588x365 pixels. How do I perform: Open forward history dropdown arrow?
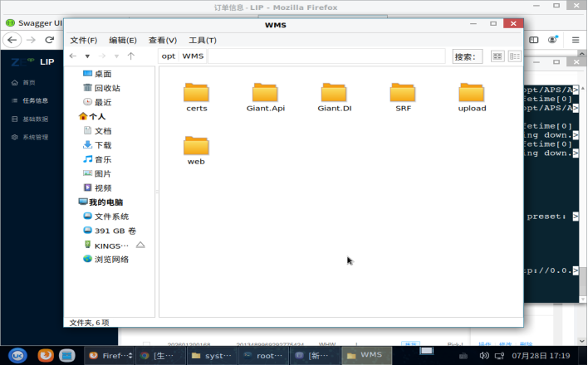click(x=116, y=56)
